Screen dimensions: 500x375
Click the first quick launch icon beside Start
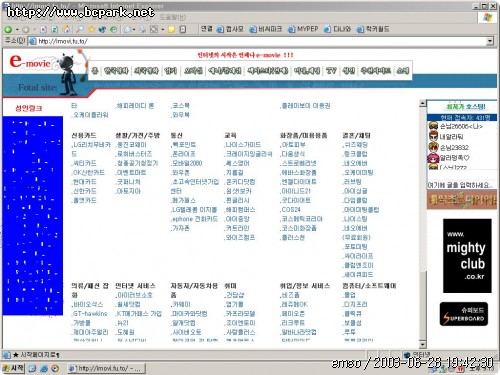tap(33, 369)
